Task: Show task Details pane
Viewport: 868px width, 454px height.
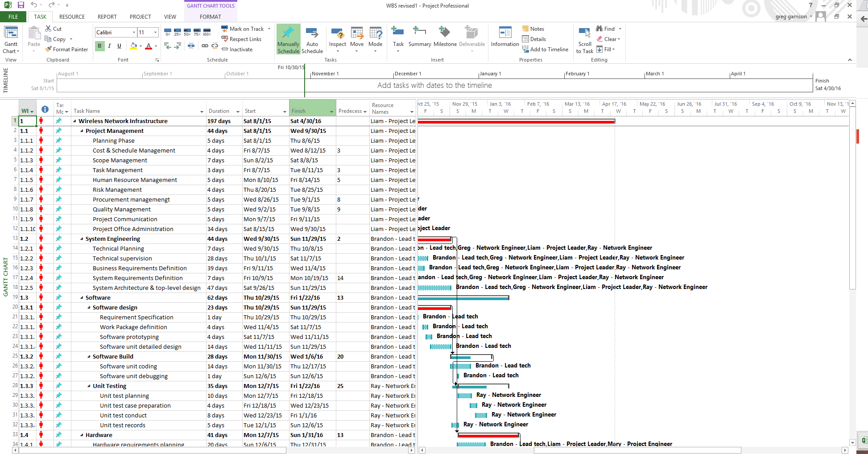Action: [534, 39]
